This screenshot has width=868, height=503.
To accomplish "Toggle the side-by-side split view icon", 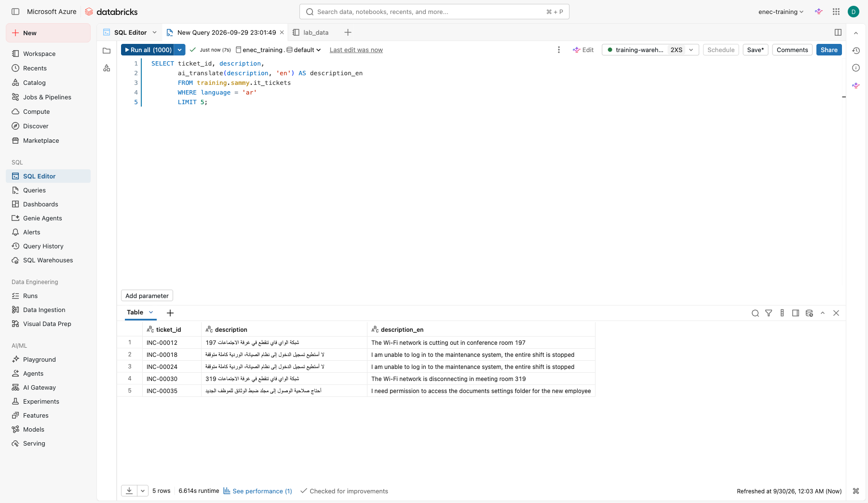I will [x=838, y=32].
